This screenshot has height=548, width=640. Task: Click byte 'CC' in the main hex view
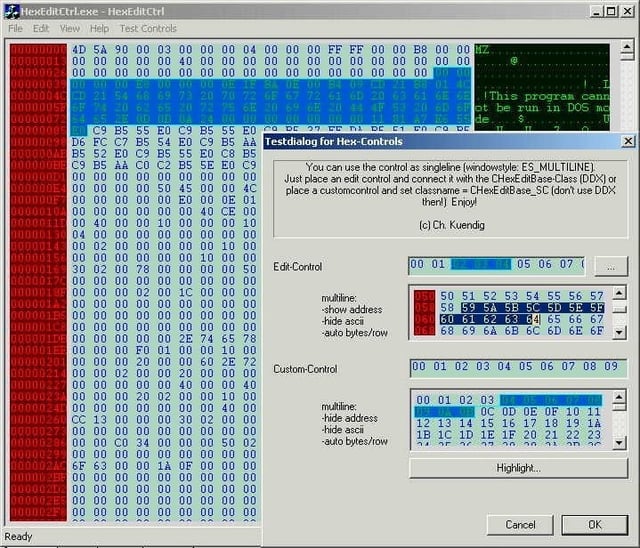[79, 420]
